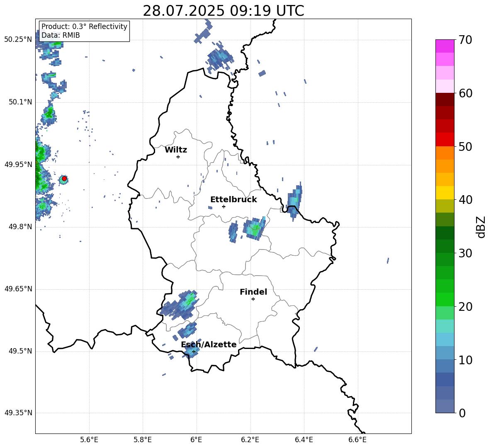Click the title '28.07.2025 09:19 UTC'

click(223, 11)
